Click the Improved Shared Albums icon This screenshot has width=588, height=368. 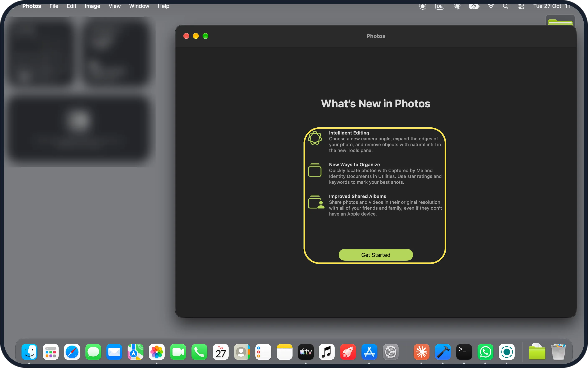click(x=316, y=202)
